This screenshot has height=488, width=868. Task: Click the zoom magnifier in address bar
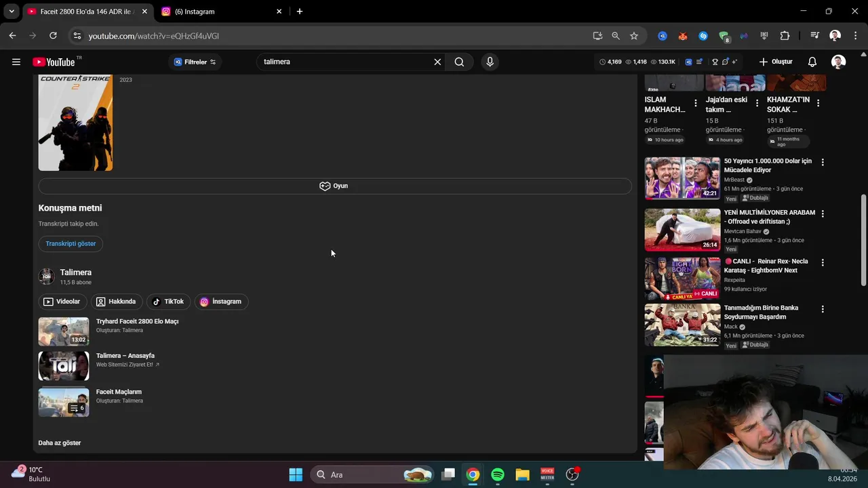point(616,36)
